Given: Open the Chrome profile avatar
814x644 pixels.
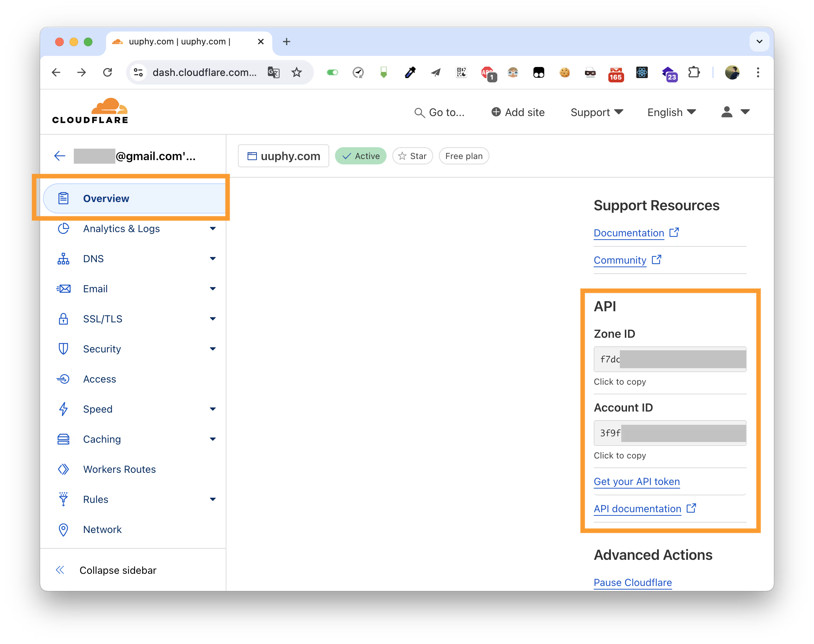Looking at the screenshot, I should coord(732,72).
